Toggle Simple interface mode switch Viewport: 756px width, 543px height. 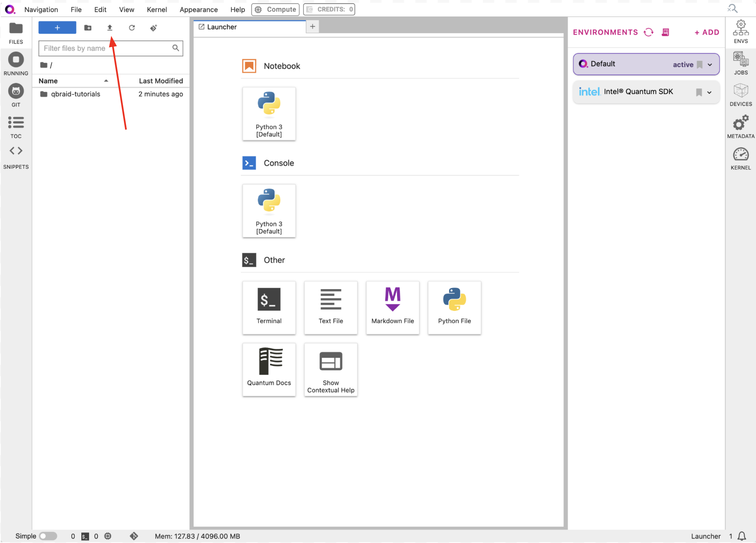coord(48,536)
